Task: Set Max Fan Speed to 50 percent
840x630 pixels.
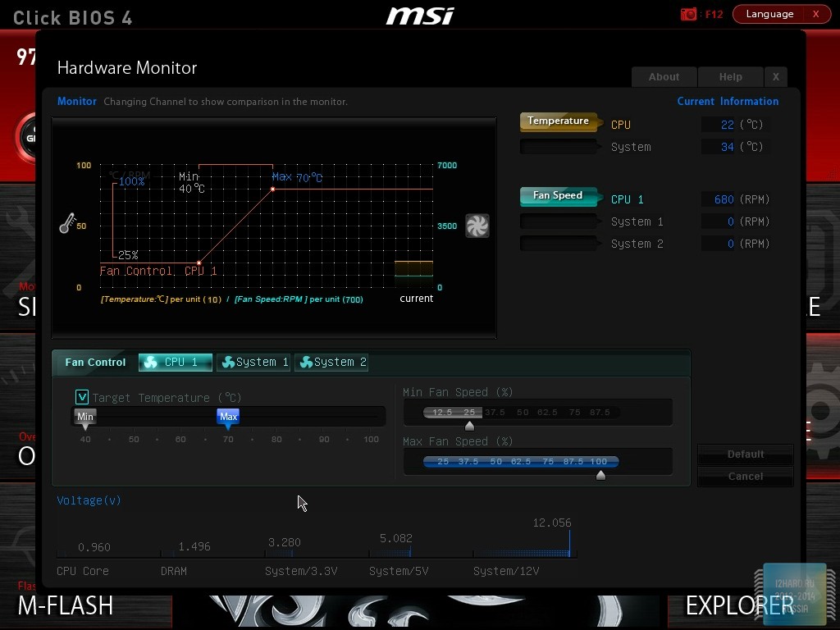Action: coord(496,461)
